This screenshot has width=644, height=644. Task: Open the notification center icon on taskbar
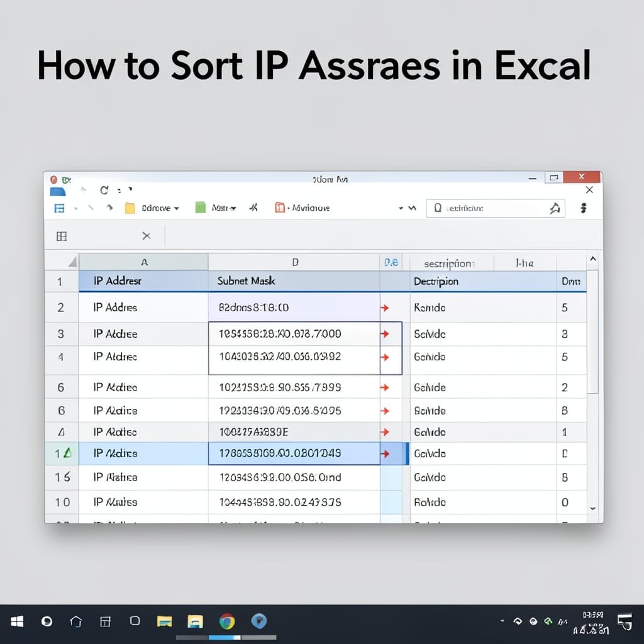click(x=625, y=622)
